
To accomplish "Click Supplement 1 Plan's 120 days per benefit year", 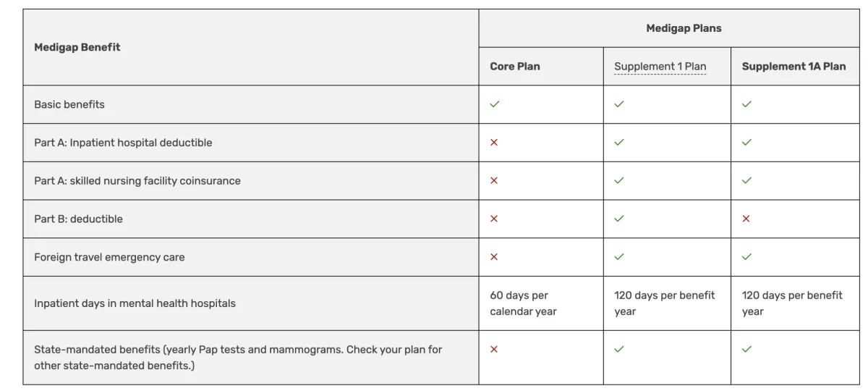I will pyautogui.click(x=664, y=303).
